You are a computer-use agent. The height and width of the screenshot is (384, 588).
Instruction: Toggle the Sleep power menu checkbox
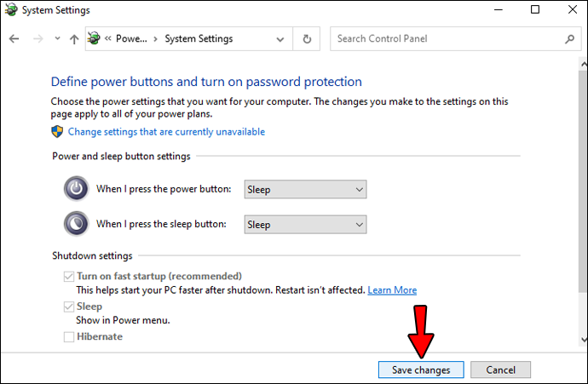point(69,307)
